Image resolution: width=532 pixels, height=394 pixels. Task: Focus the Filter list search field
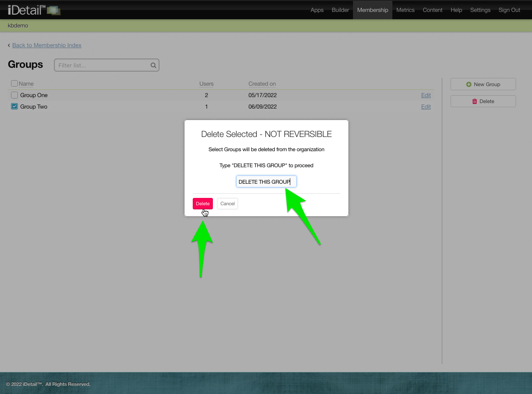coord(107,65)
